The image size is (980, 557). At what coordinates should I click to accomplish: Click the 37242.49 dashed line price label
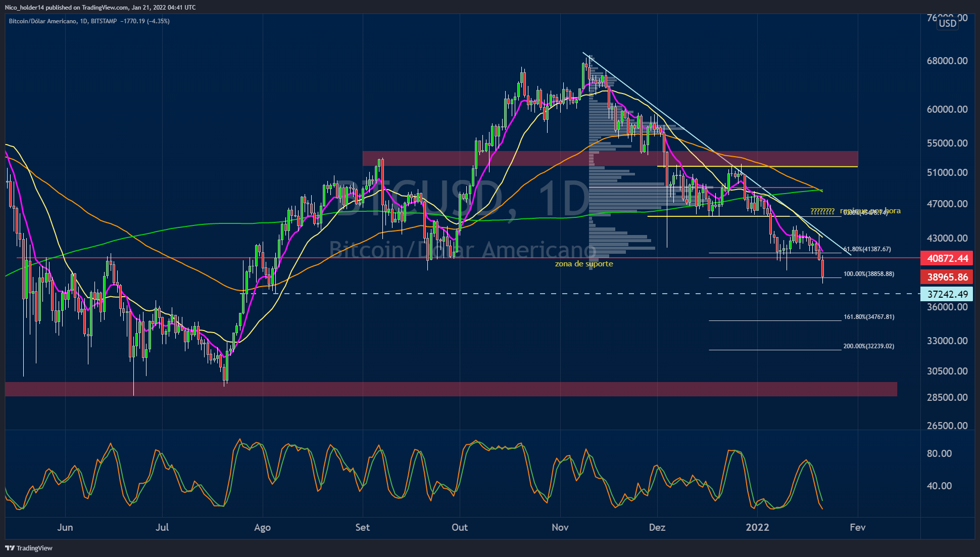coord(947,294)
